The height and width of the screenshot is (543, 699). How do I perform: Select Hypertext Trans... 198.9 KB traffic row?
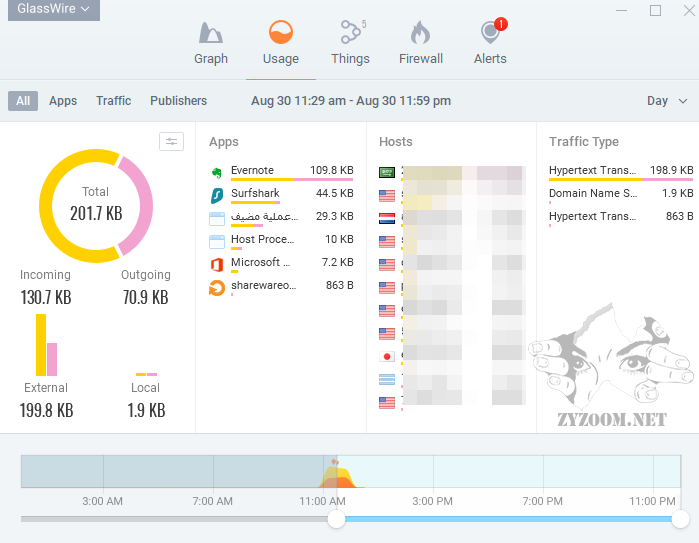[x=621, y=172]
